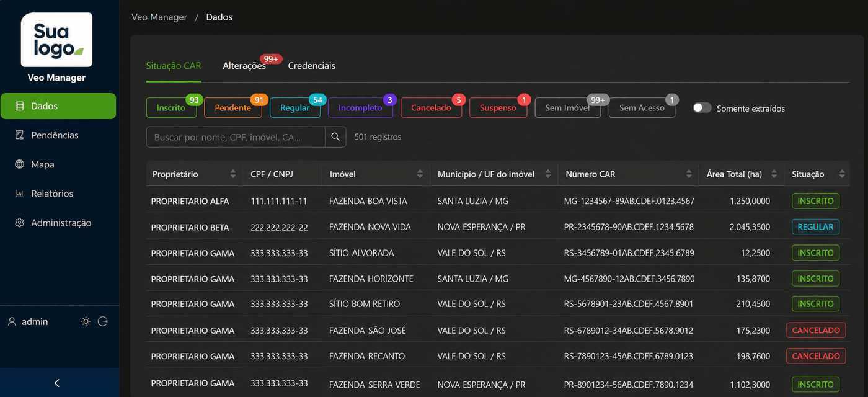Viewport: 868px width, 397px height.
Task: Filter by Suspenso status
Action: click(x=498, y=108)
